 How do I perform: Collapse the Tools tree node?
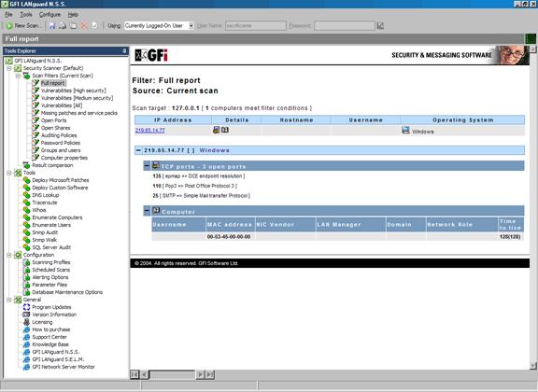9,173
